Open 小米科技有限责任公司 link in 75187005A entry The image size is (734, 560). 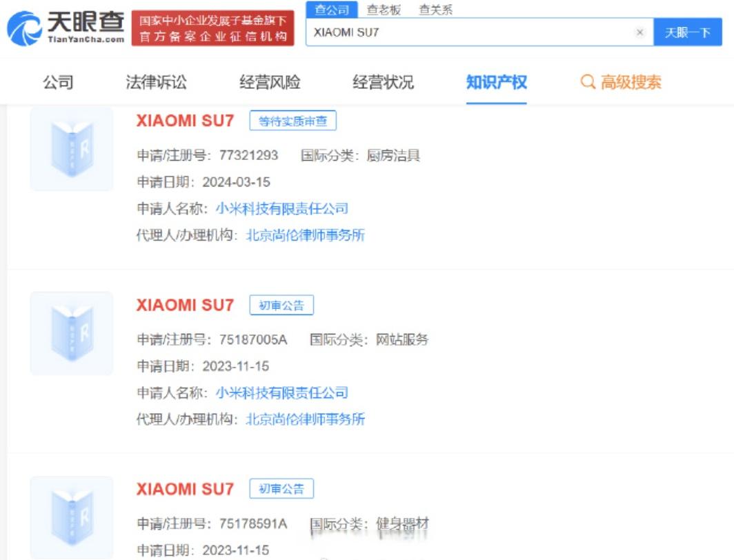point(281,392)
